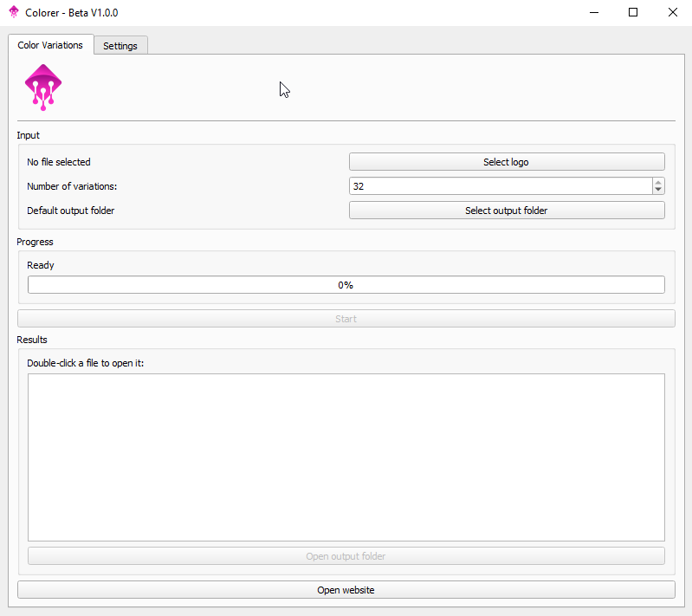This screenshot has height=616, width=692.
Task: Click the 0% progress bar
Action: pyautogui.click(x=346, y=285)
